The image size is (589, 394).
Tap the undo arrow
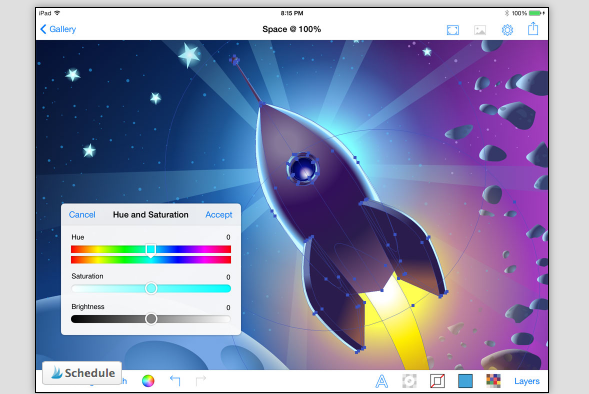(x=175, y=380)
